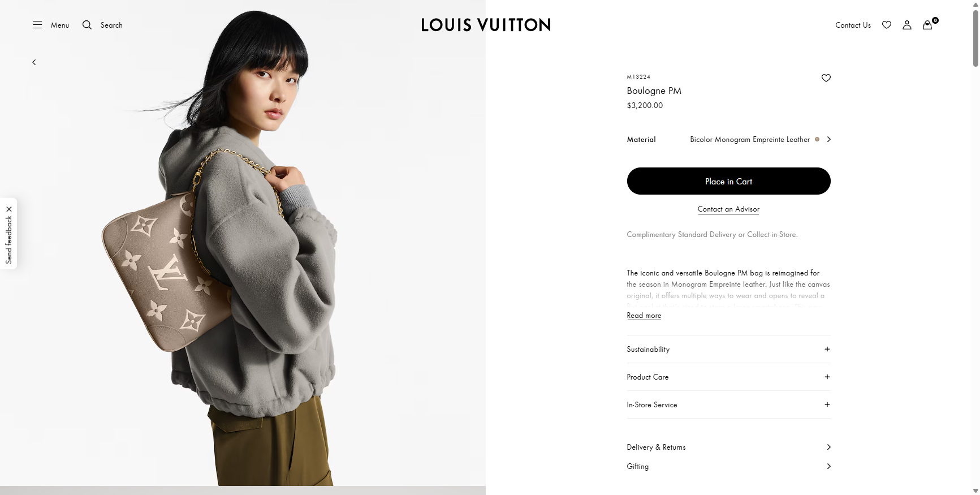
Task: Go back using the left arrow
Action: [x=34, y=62]
